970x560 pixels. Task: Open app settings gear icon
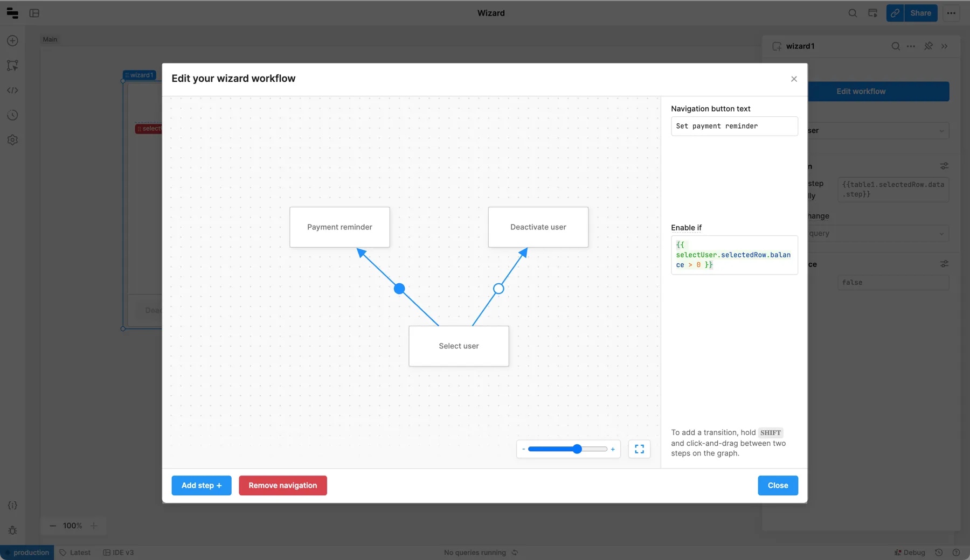(12, 140)
